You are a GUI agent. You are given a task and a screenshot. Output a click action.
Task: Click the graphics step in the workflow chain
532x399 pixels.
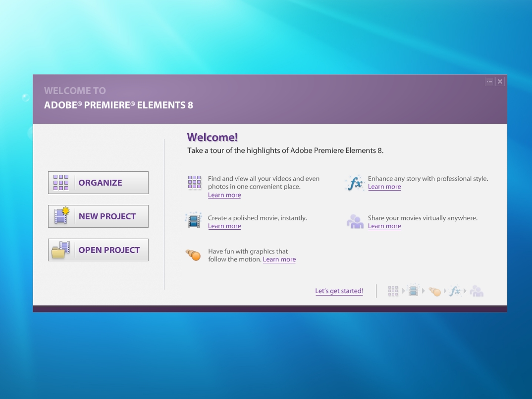(434, 292)
